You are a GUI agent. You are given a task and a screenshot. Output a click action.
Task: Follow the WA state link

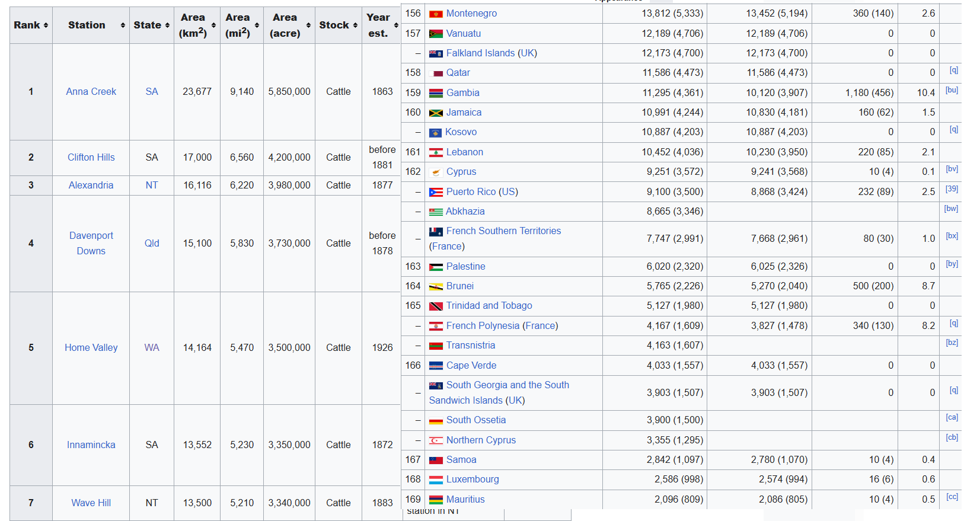(152, 347)
